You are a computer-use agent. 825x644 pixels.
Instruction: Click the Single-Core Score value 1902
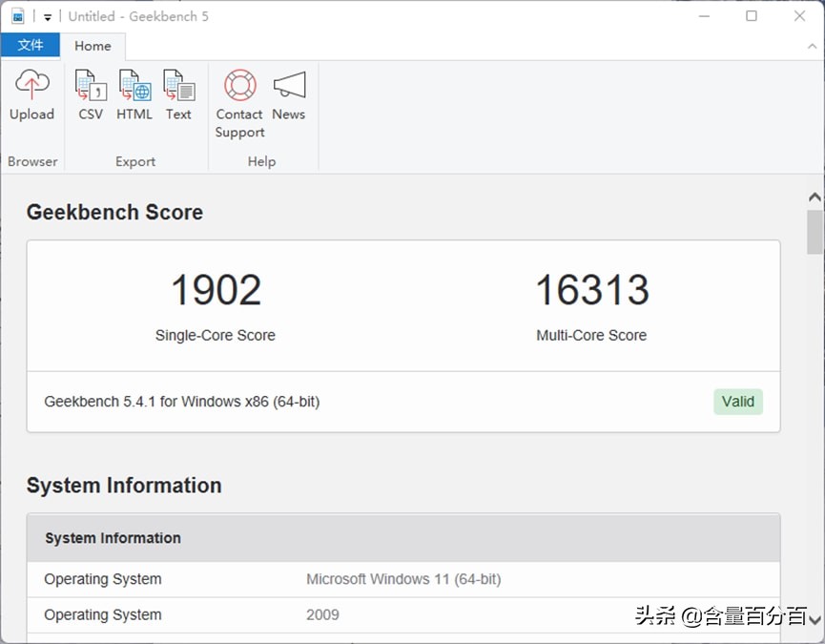pyautogui.click(x=216, y=290)
